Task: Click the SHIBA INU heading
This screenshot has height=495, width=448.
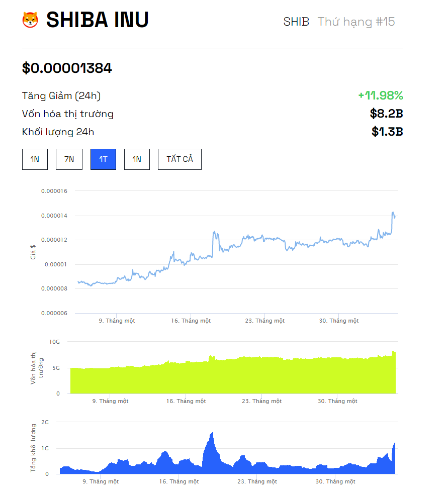Action: tap(97, 20)
